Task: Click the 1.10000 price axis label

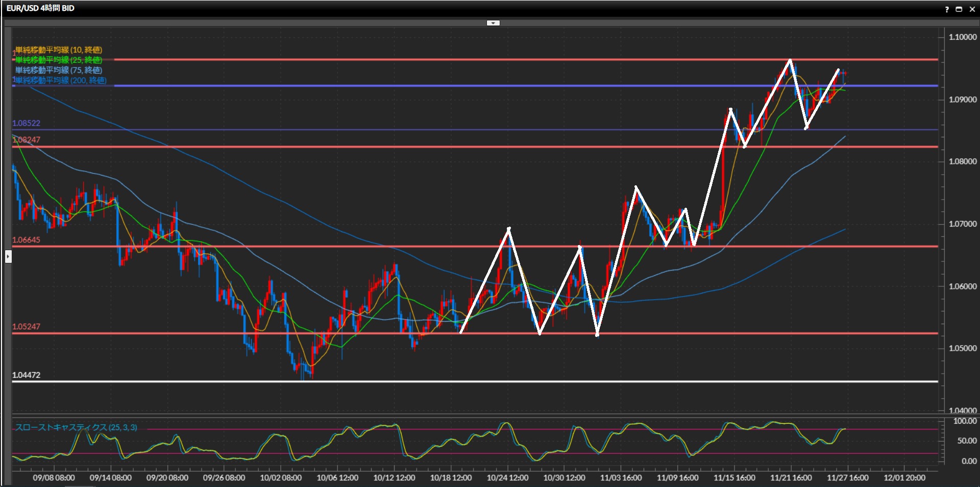Action: [x=962, y=37]
